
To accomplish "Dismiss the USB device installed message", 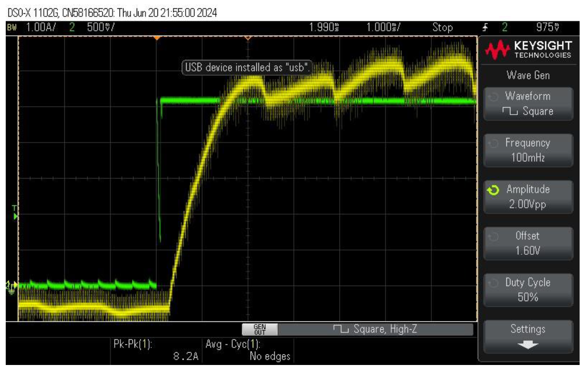I will (247, 67).
